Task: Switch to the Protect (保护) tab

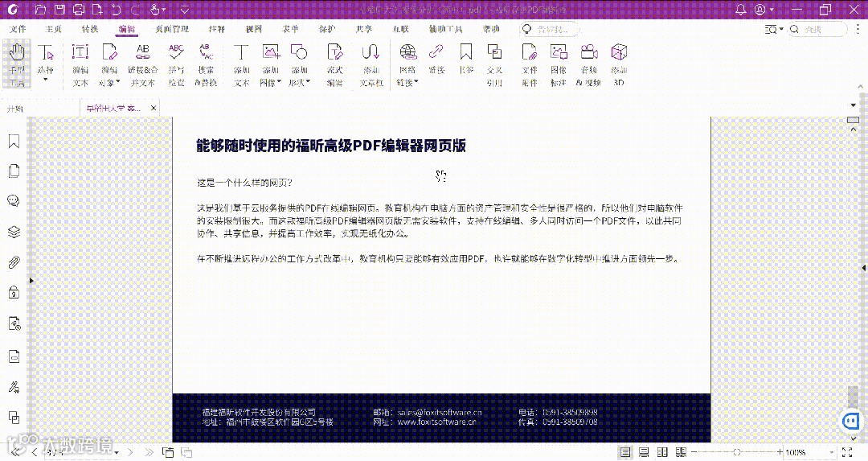Action: point(327,29)
